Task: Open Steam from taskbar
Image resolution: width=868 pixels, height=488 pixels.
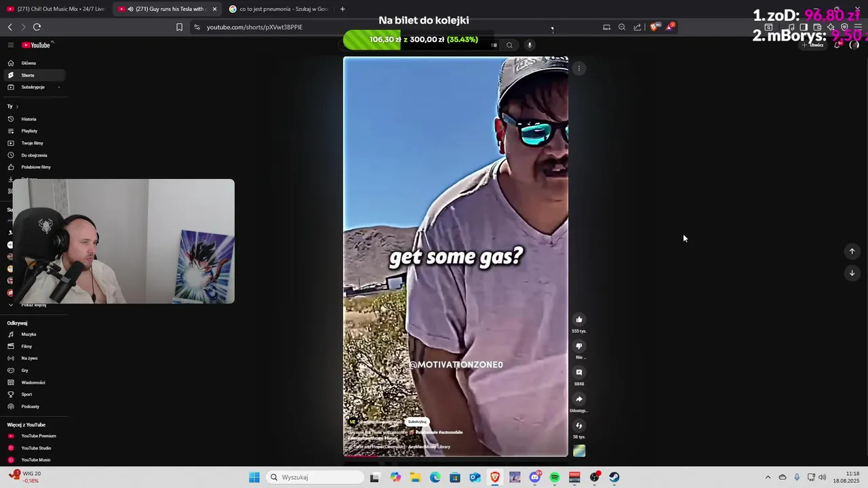Action: pyautogui.click(x=614, y=477)
